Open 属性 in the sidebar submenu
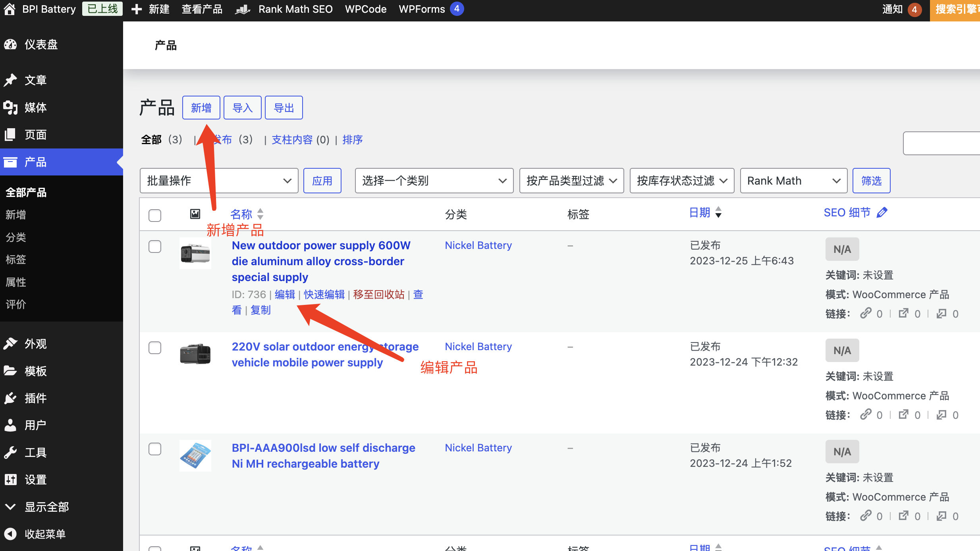The width and height of the screenshot is (980, 551). pos(16,282)
